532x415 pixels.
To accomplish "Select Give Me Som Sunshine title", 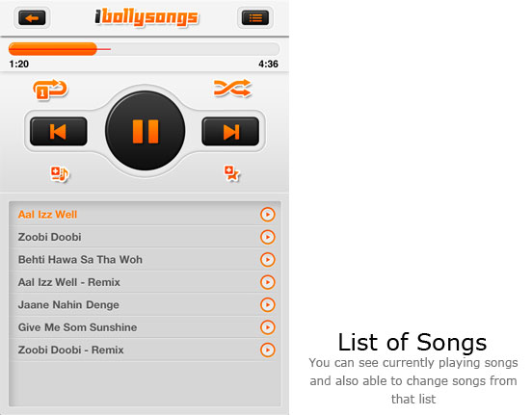I will pos(77,327).
